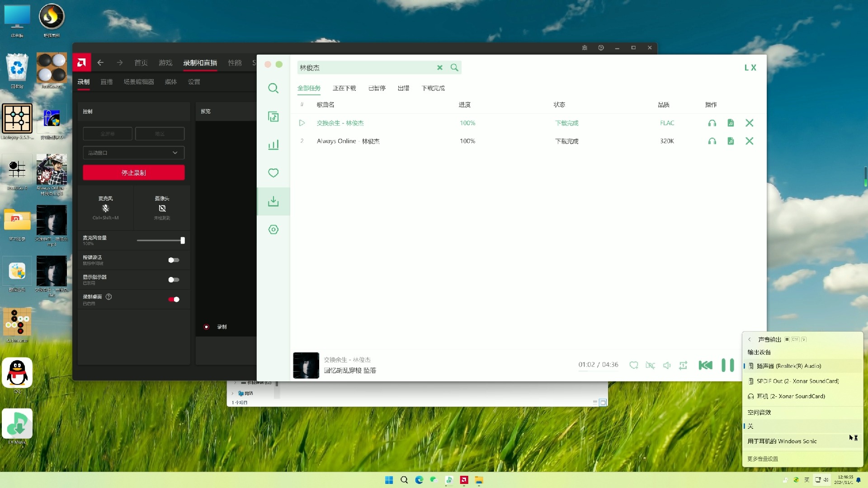This screenshot has height=488, width=868.
Task: Select the 设置 sub-tab in AMD Software
Action: point(194,82)
